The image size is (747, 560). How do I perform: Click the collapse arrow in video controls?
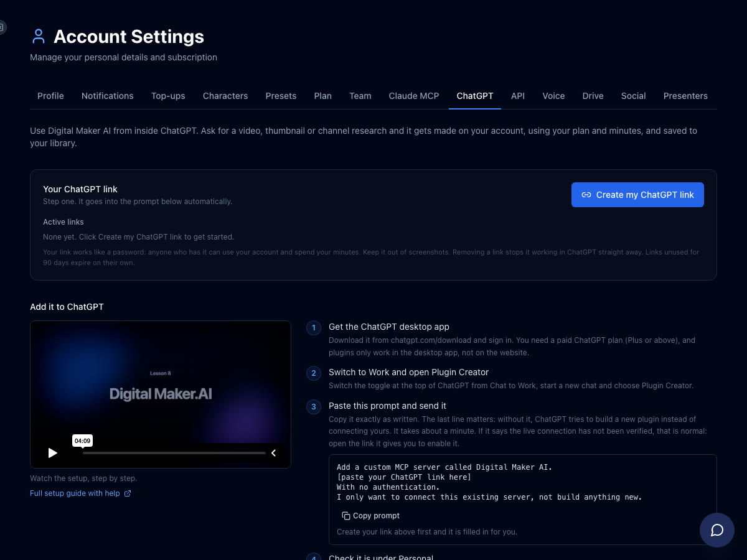click(273, 453)
